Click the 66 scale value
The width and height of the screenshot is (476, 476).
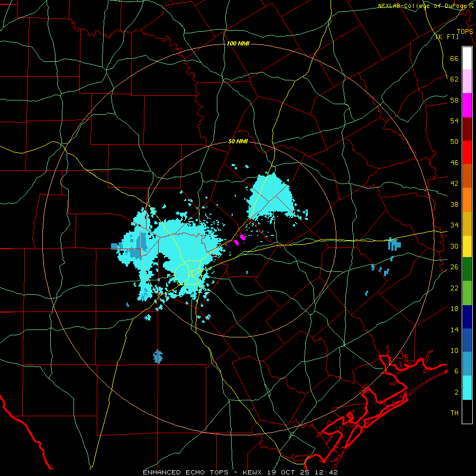[x=454, y=59]
